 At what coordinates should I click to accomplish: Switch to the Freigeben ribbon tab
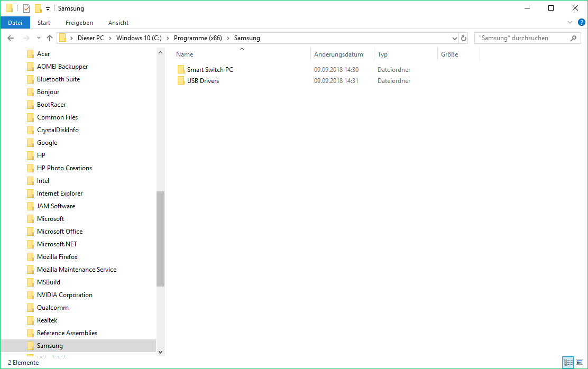click(79, 23)
